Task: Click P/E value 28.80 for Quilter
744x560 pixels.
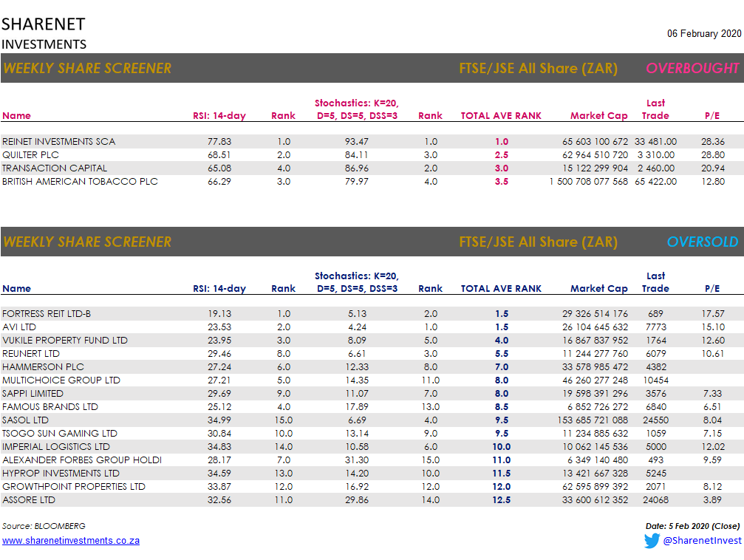Action: click(x=713, y=154)
